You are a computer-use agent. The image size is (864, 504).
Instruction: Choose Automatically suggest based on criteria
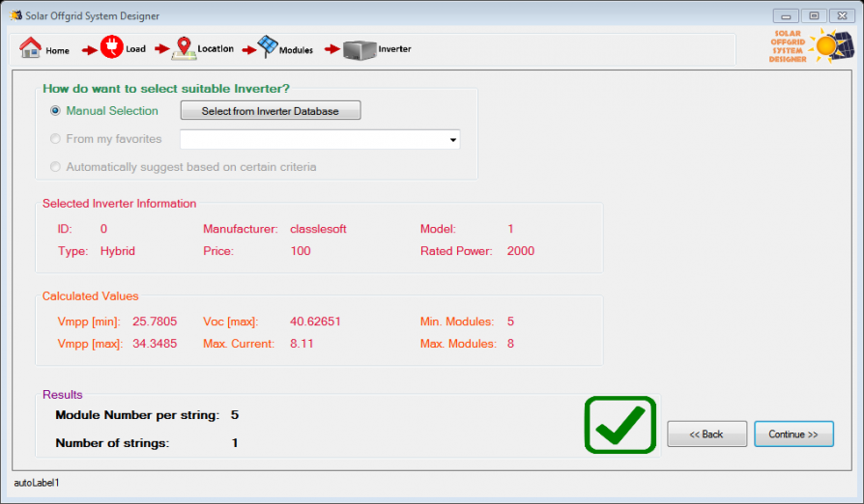(x=55, y=167)
